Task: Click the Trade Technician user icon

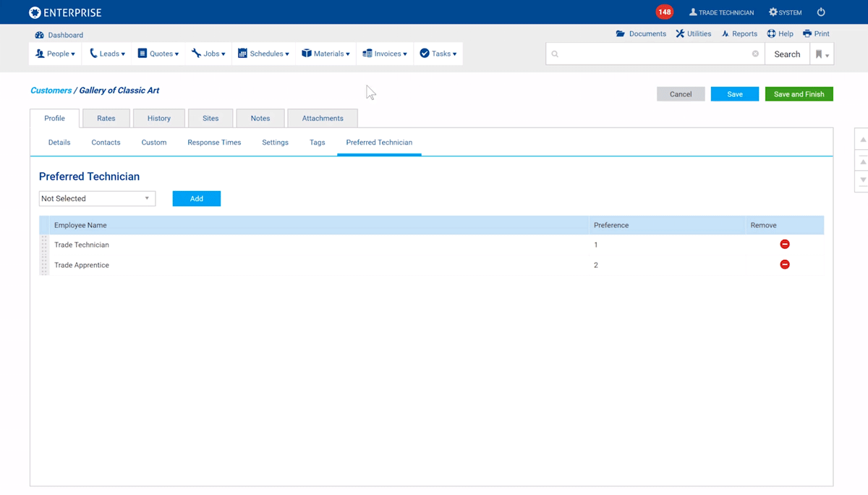Action: pos(693,12)
